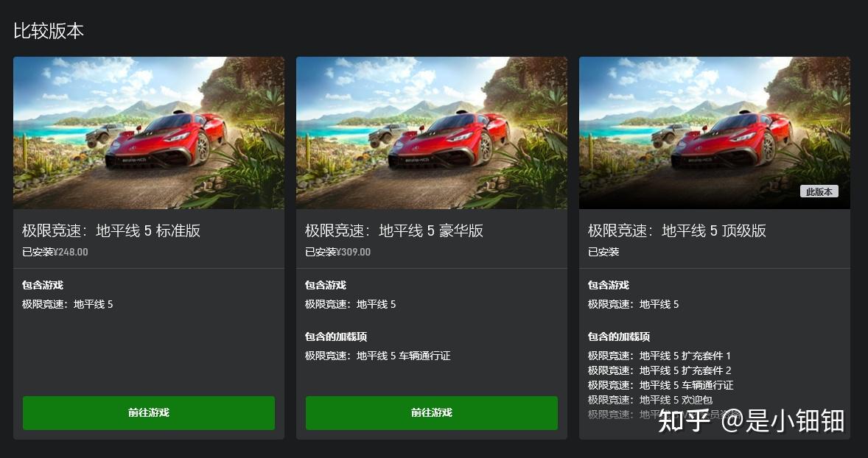Select the 极限竞速:地平线 5 顶级版 title

tap(677, 230)
